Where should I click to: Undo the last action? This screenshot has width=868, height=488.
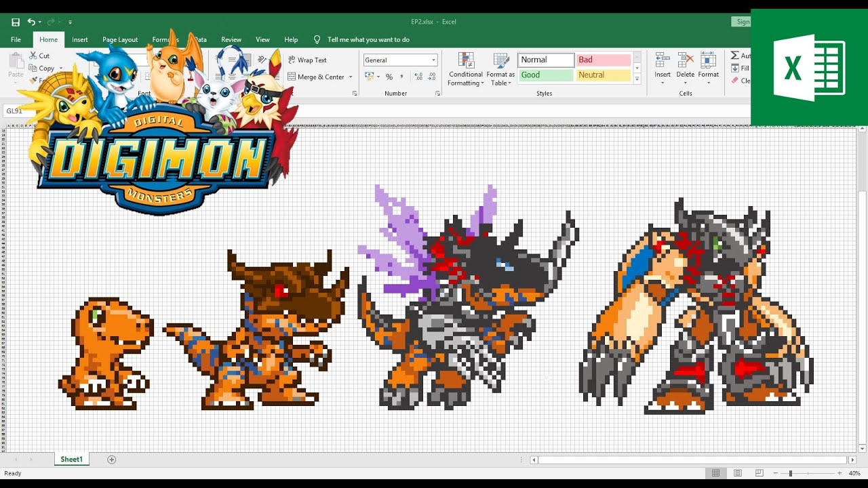31,22
